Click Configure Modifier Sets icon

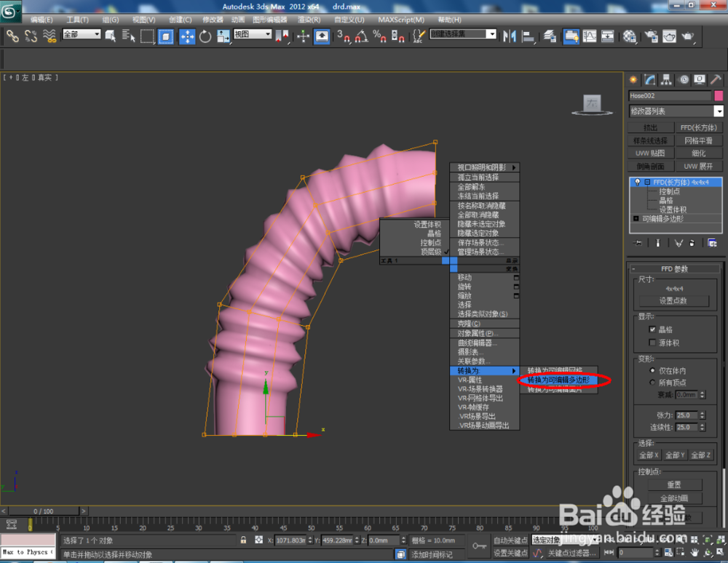click(712, 243)
